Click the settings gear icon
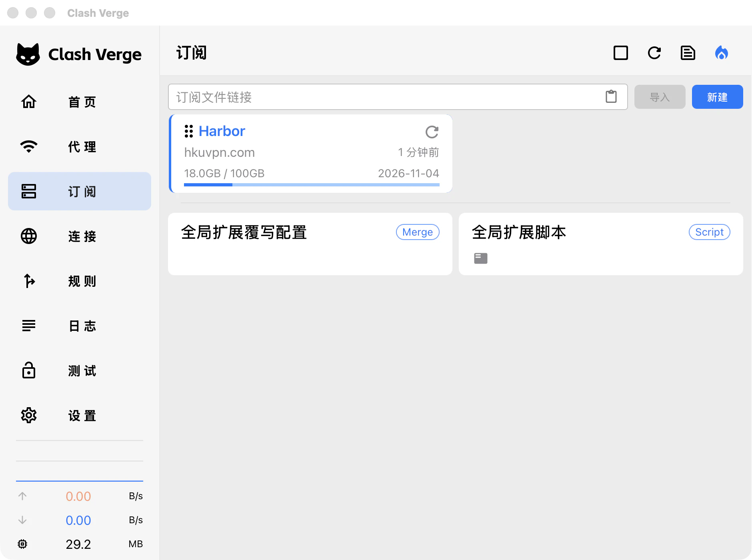The image size is (752, 560). (x=29, y=415)
